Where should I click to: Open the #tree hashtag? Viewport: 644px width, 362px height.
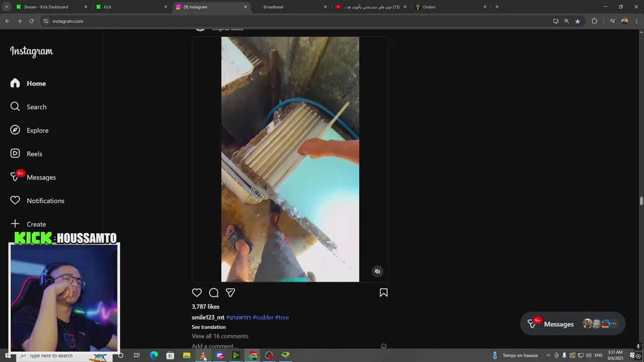pyautogui.click(x=282, y=317)
